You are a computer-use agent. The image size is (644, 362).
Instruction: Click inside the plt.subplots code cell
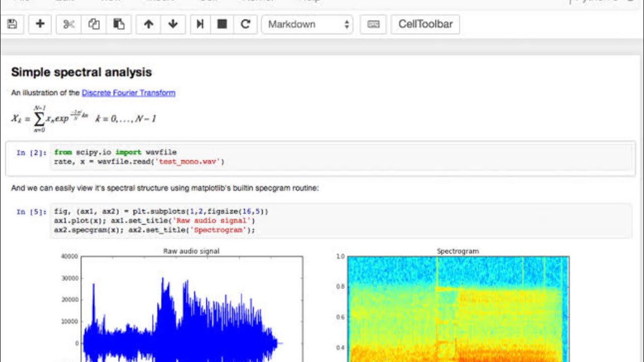[x=342, y=221]
